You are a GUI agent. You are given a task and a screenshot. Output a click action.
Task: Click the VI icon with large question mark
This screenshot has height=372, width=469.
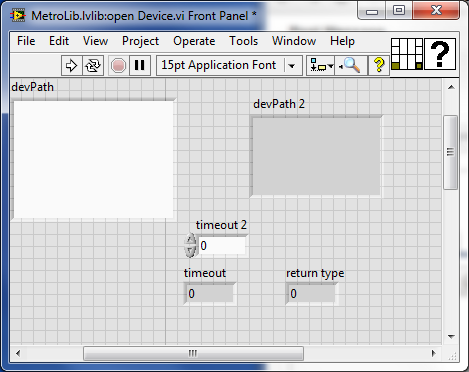coord(440,54)
